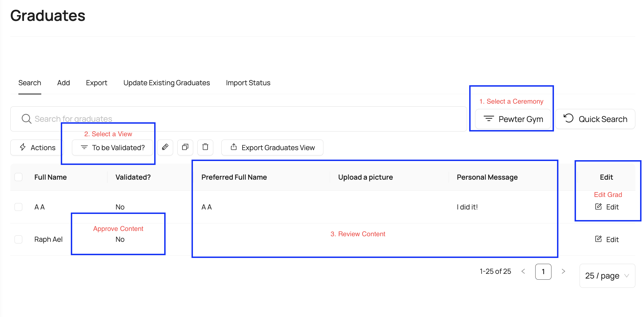Click the magnifier search icon
The image size is (644, 317).
pos(26,119)
